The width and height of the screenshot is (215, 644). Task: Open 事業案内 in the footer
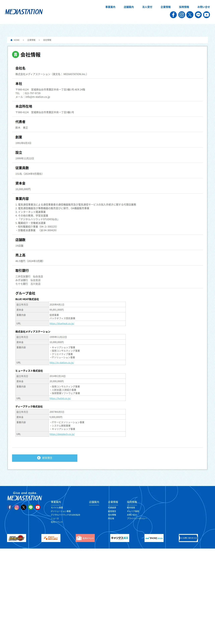coord(56,502)
